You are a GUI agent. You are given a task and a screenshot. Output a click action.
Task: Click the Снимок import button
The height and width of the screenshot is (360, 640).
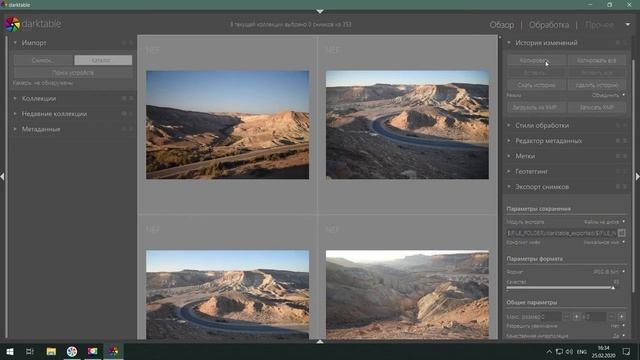point(43,60)
